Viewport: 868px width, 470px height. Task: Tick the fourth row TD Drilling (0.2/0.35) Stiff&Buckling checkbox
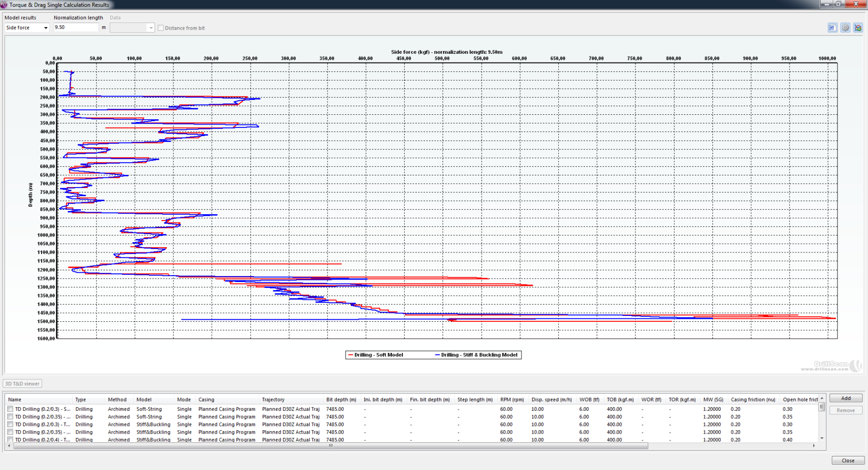click(x=10, y=432)
